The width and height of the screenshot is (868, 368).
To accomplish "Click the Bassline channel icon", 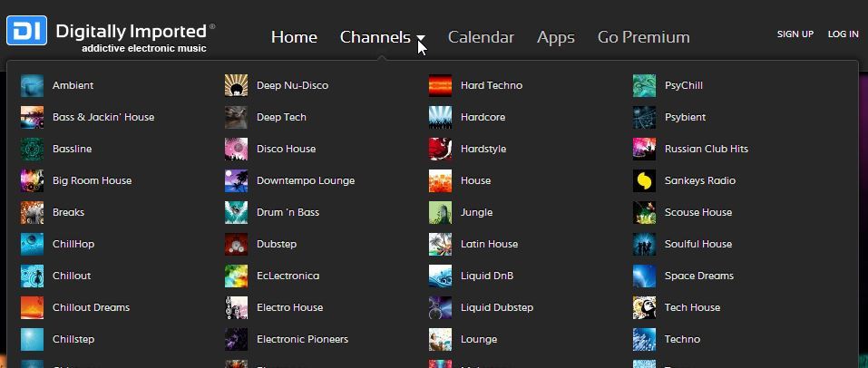I will [32, 149].
